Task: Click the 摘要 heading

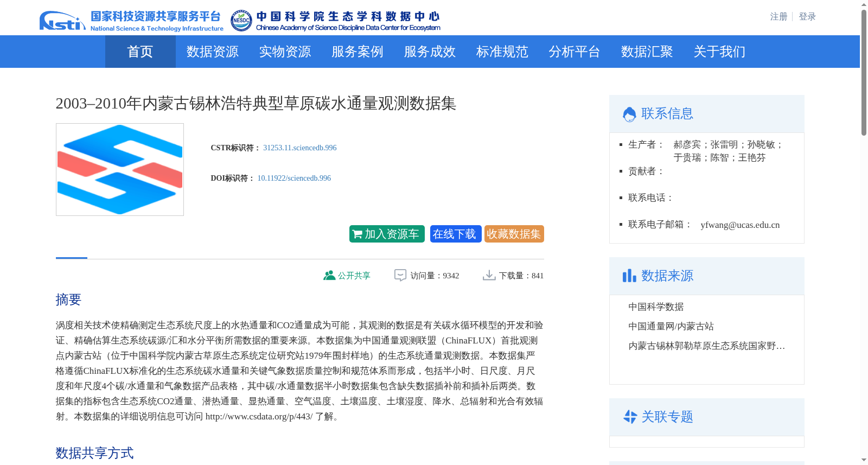Action: click(x=68, y=300)
